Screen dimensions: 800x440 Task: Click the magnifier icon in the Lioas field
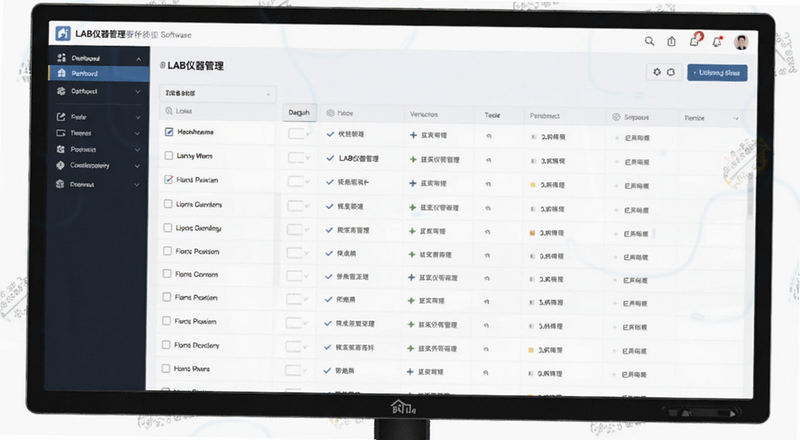pos(169,111)
